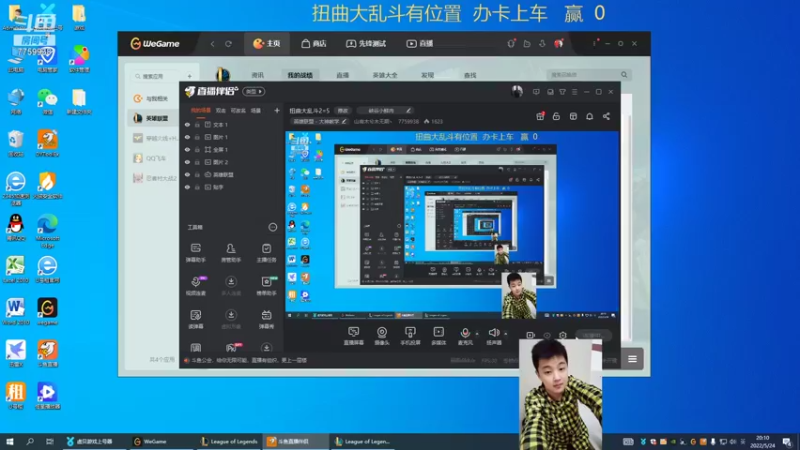Hide the 英雄联盟 layer
Screen dimensions: 800x450
tap(187, 174)
